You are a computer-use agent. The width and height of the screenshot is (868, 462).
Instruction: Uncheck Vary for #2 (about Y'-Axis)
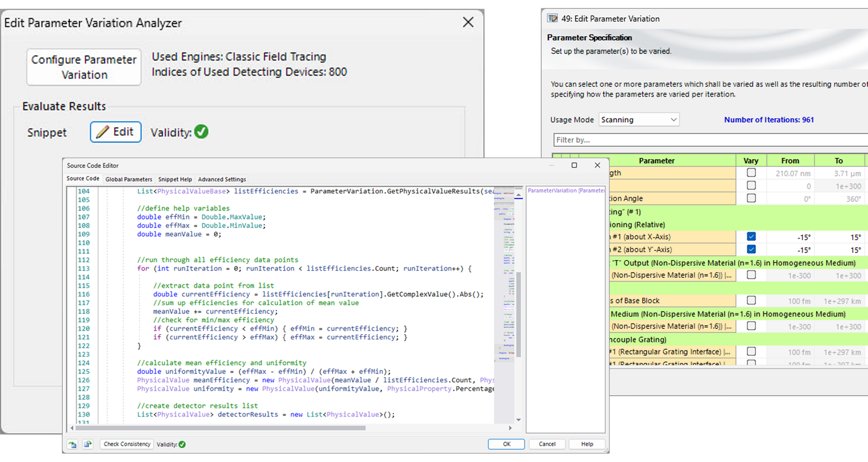tap(751, 249)
